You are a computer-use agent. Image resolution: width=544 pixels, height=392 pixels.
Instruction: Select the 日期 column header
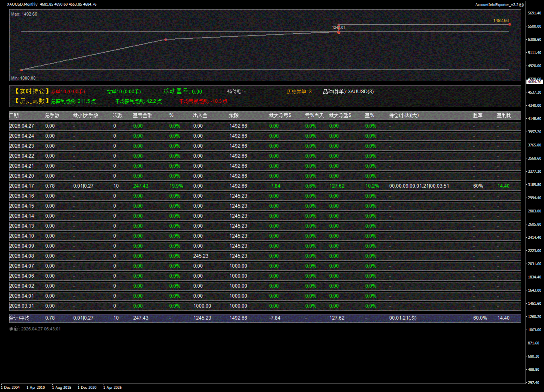pyautogui.click(x=14, y=116)
